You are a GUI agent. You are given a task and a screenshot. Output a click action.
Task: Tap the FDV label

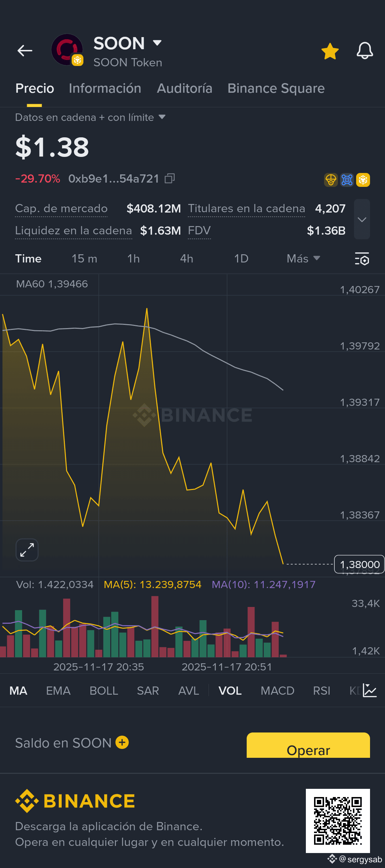[x=199, y=231]
